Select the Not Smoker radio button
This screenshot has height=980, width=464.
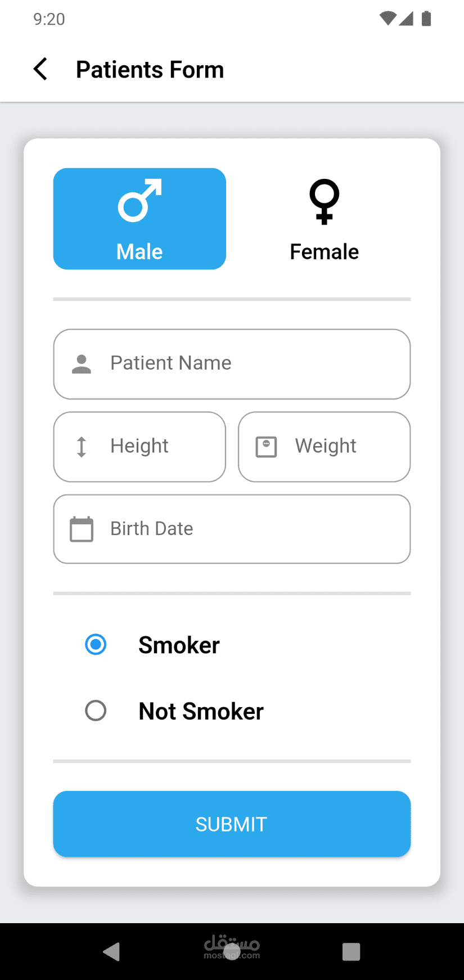96,711
